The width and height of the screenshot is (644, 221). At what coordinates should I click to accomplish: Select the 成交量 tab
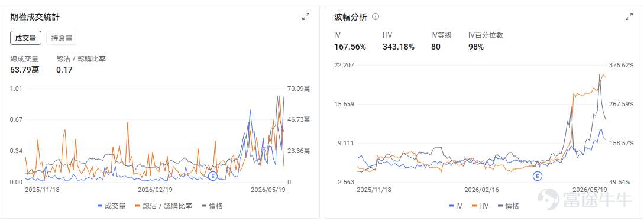click(25, 38)
